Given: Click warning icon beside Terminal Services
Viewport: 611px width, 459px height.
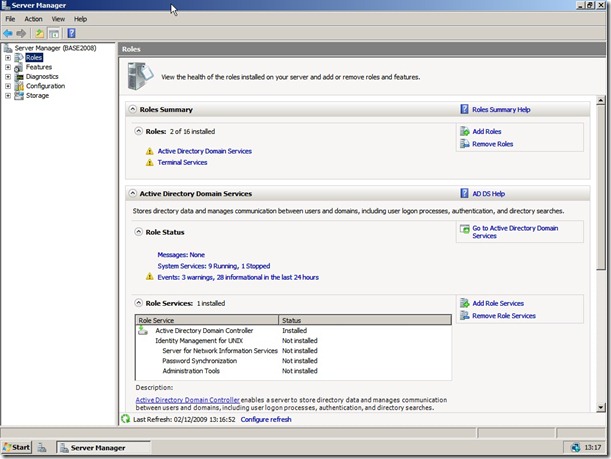Looking at the screenshot, I should 150,162.
